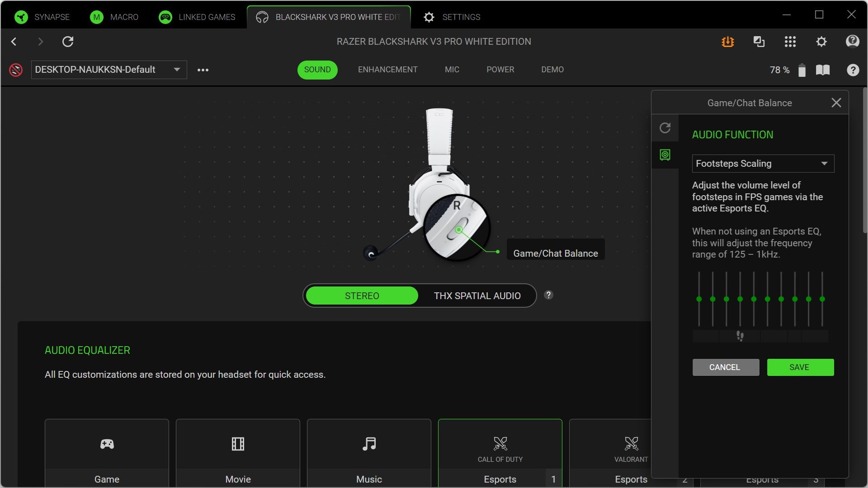
Task: Select the speaker icon in the panel sidebar
Action: 665,155
